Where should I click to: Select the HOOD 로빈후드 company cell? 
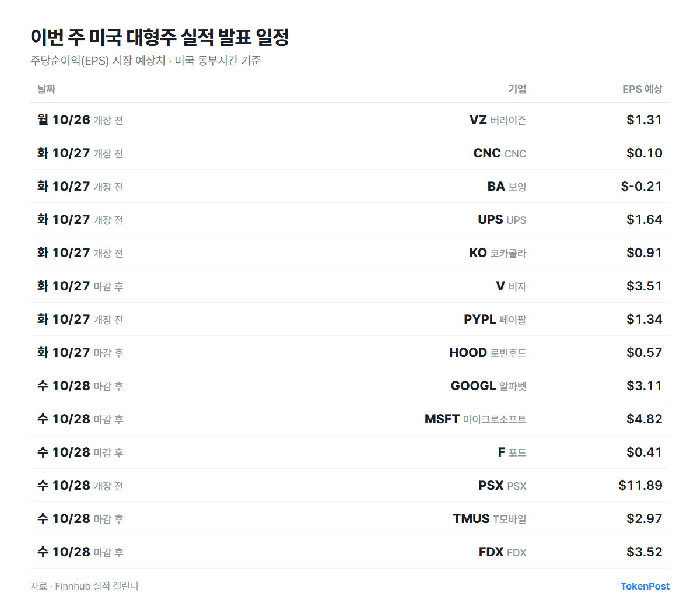coord(488,352)
